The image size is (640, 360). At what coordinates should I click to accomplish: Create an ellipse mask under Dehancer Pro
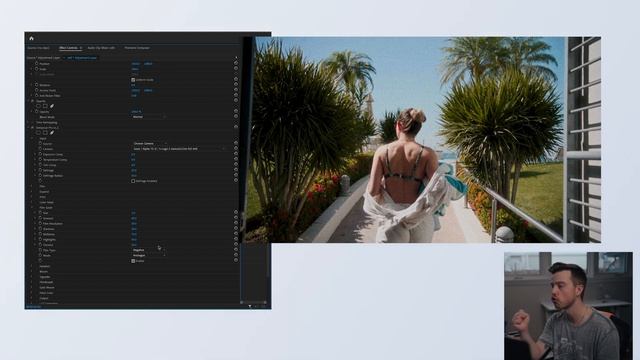tap(38, 133)
